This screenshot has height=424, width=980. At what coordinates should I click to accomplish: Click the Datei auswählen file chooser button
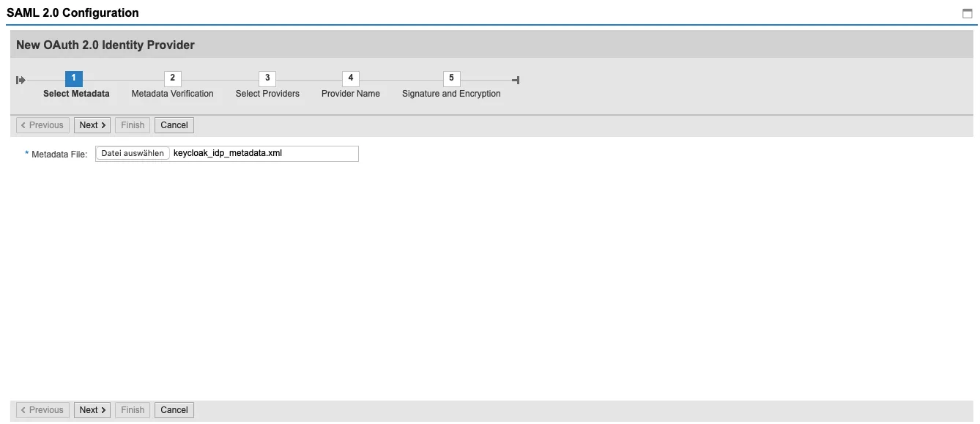tap(133, 154)
